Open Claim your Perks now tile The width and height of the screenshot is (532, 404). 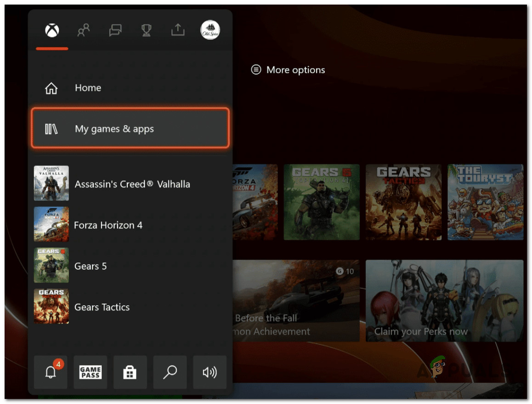[444, 301]
